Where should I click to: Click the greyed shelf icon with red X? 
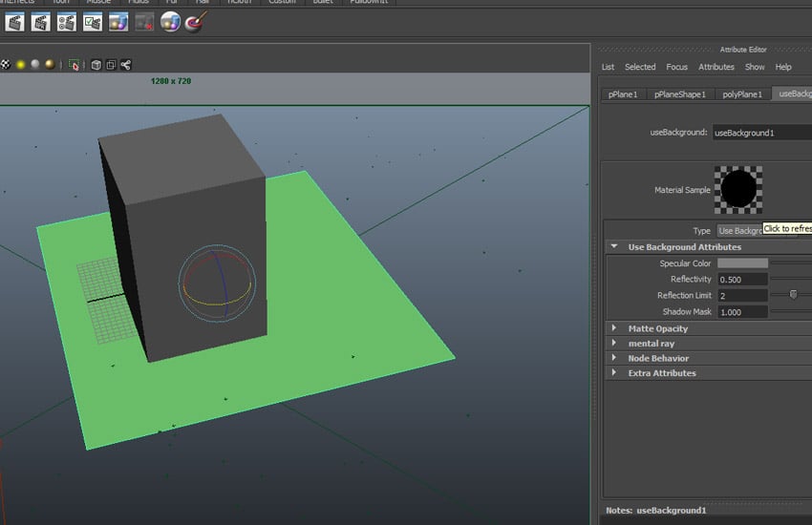pos(144,22)
